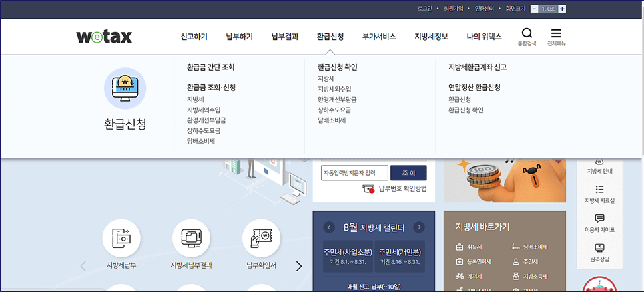644x292 pixels.
Task: Open 원격상담 monitor icon
Action: 599,247
